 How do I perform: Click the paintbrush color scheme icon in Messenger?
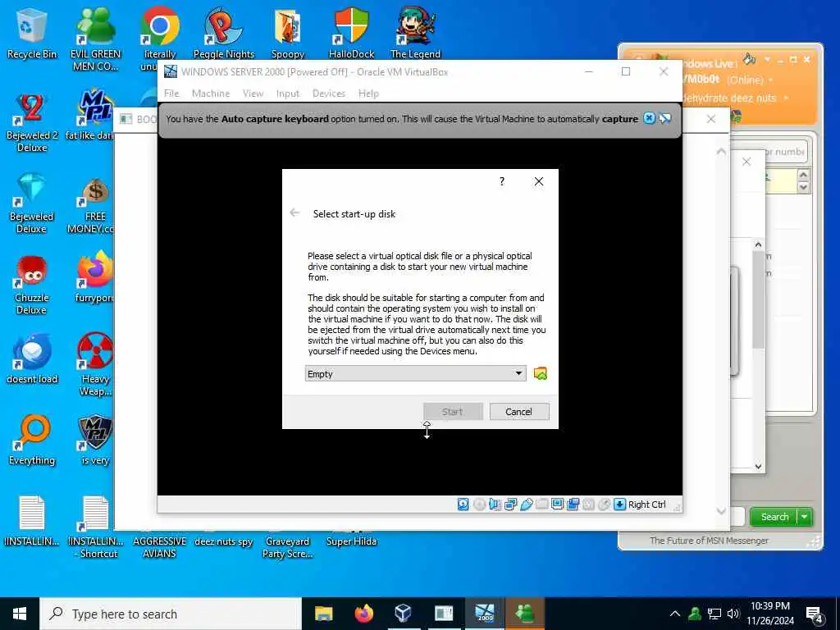coord(750,58)
